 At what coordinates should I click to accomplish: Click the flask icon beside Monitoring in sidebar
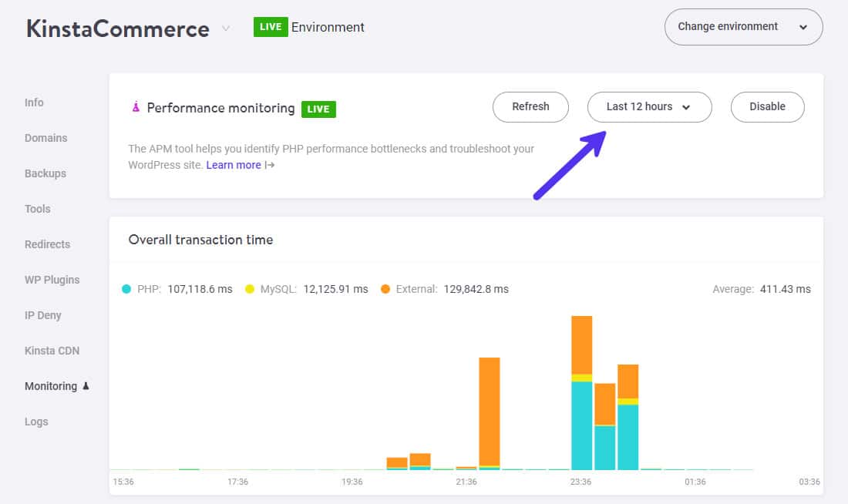click(87, 385)
